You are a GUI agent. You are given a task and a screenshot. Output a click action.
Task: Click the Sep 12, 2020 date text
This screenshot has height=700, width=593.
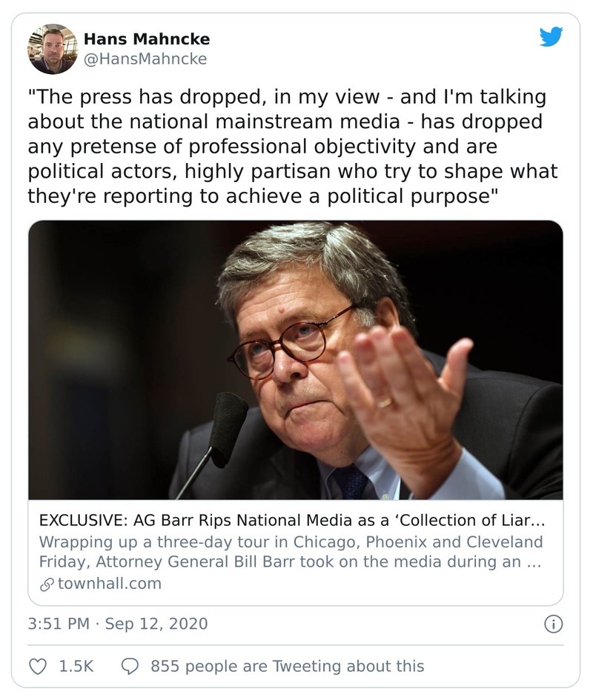coord(156,624)
